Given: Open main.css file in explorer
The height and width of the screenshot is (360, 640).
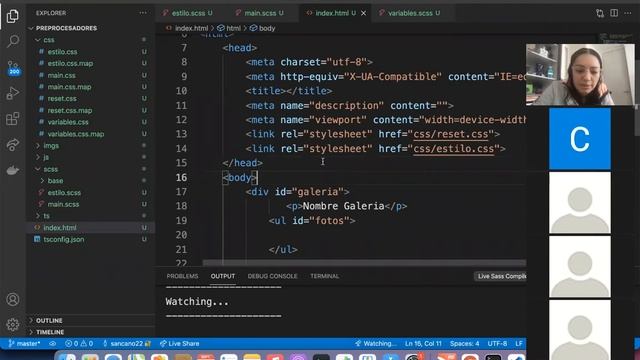Looking at the screenshot, I should point(61,75).
